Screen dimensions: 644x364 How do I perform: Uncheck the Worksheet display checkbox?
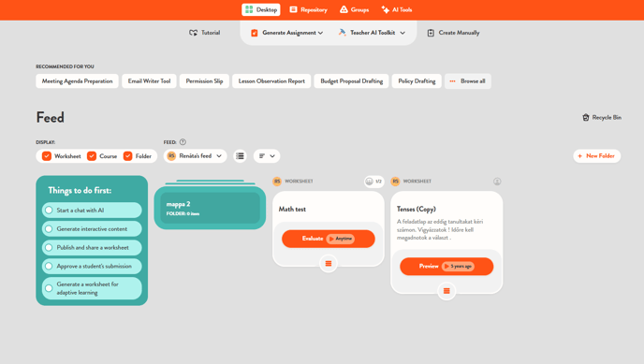click(47, 156)
